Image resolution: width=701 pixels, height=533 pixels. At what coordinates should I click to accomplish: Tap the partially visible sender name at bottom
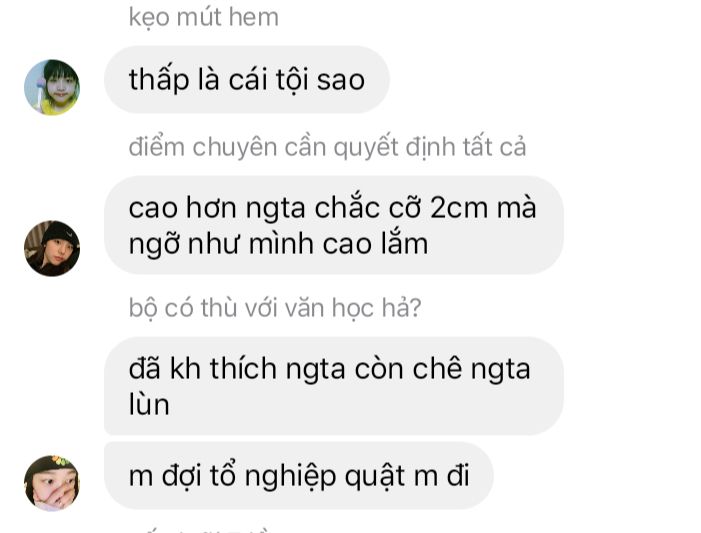[x=201, y=530]
